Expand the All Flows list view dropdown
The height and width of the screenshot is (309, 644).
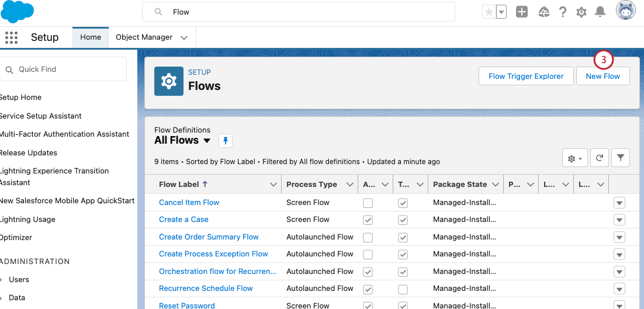tap(207, 141)
